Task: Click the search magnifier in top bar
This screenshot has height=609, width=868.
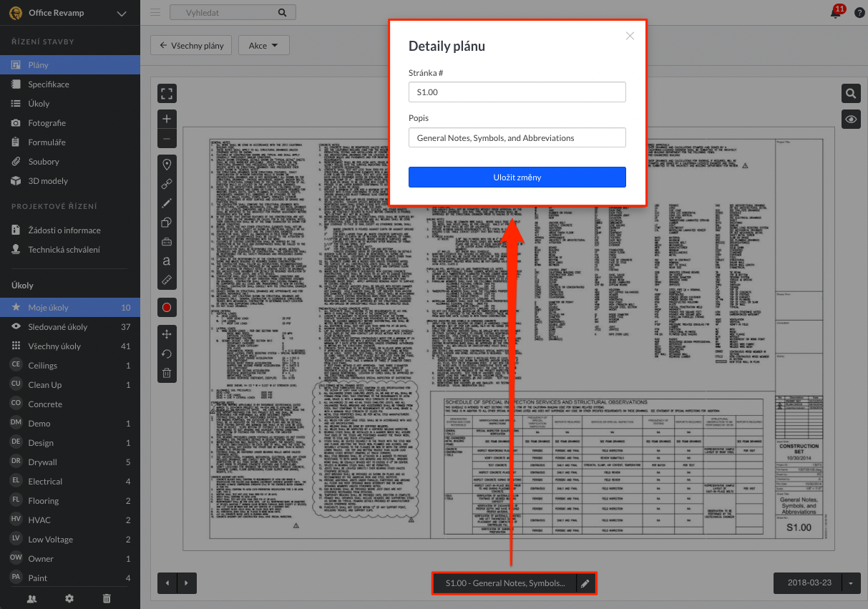Action: click(283, 12)
